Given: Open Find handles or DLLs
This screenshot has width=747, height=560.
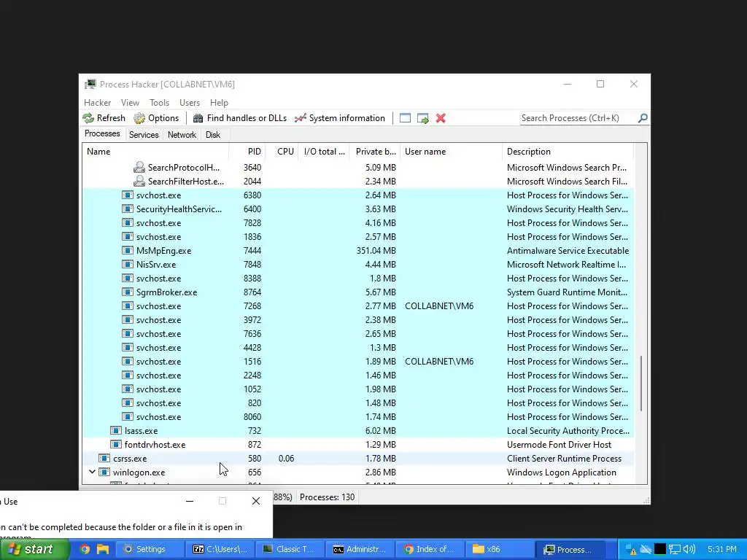Looking at the screenshot, I should pyautogui.click(x=239, y=118).
